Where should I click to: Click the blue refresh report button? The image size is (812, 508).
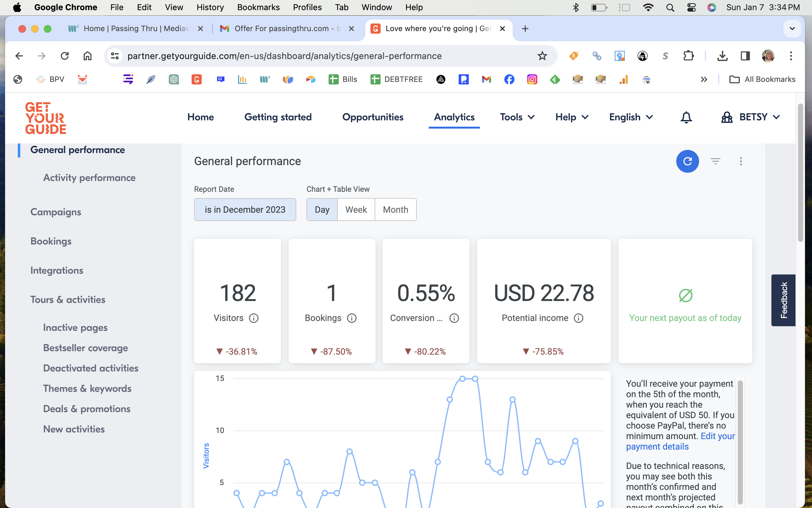[x=687, y=161]
